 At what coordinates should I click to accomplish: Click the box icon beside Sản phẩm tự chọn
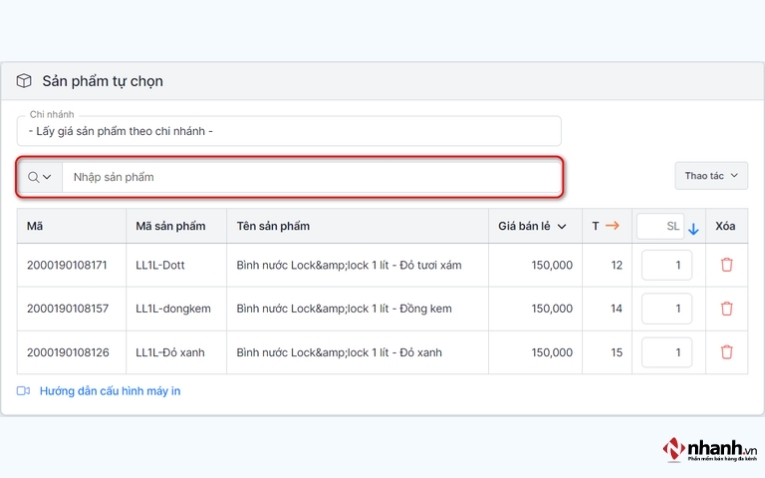click(x=24, y=80)
